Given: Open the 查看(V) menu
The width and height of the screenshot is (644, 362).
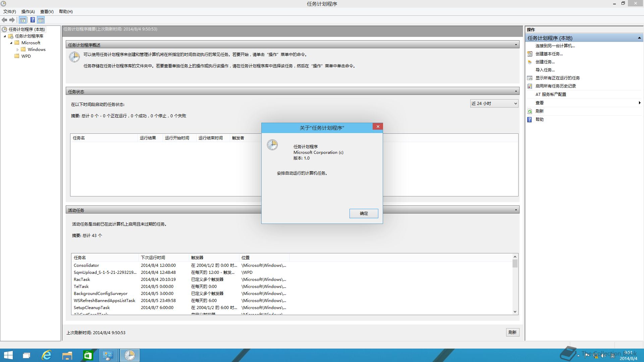Looking at the screenshot, I should point(47,12).
